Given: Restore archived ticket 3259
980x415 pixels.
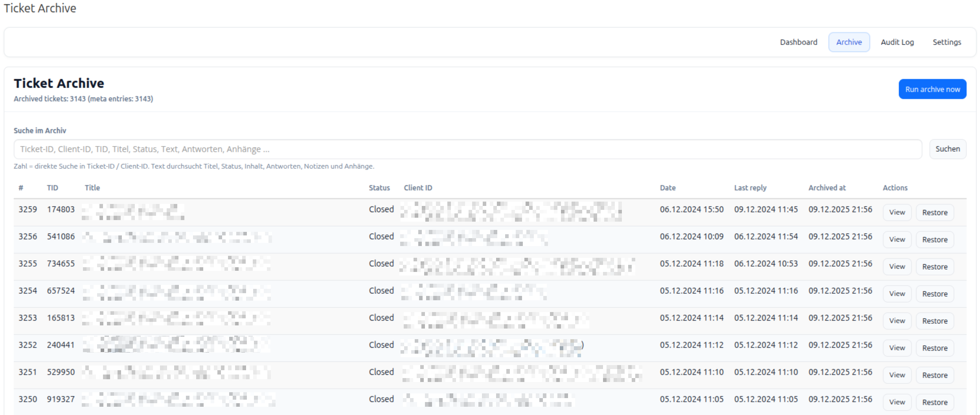Looking at the screenshot, I should (934, 213).
